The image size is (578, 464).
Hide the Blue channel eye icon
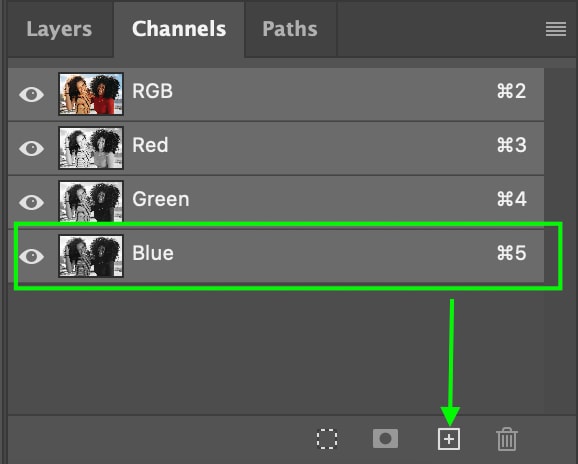coord(31,256)
